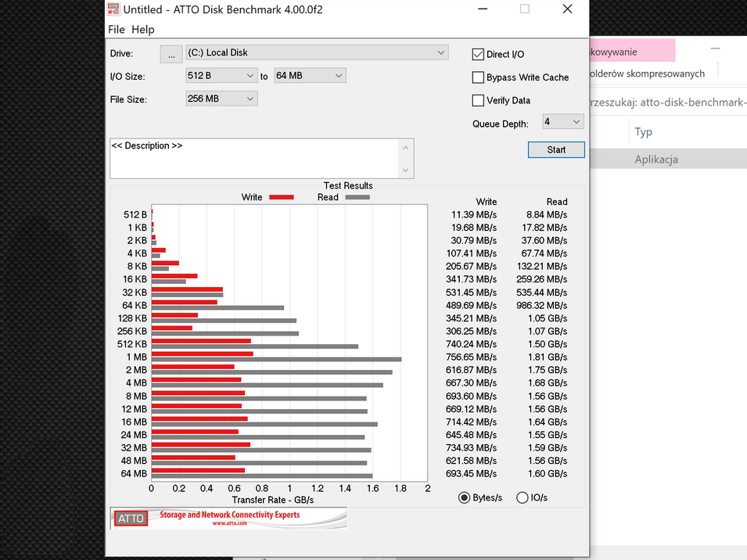
Task: Click the Typ column header in Explorer
Action: point(643,132)
